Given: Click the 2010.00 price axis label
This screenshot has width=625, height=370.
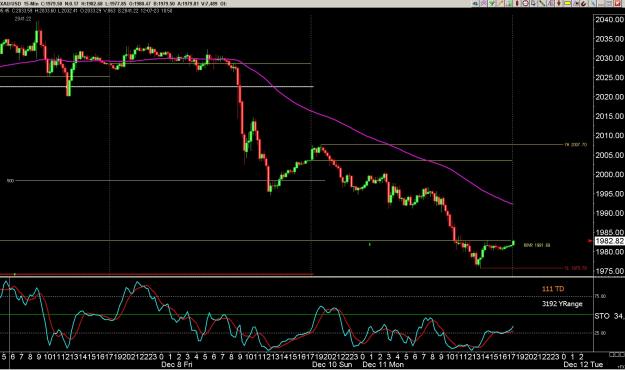Looking at the screenshot, I should [609, 136].
